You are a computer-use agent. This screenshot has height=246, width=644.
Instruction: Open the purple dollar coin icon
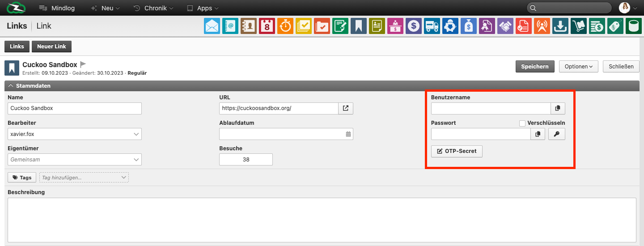(x=414, y=26)
